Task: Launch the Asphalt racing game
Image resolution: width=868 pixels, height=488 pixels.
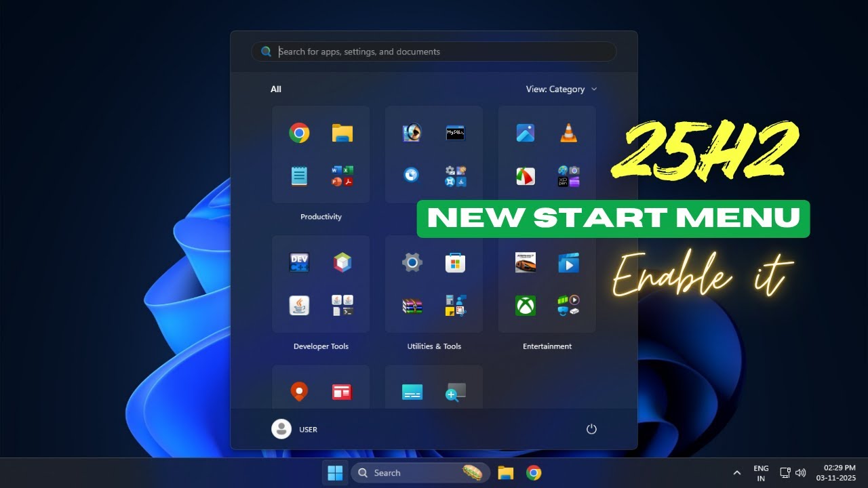Action: click(525, 262)
